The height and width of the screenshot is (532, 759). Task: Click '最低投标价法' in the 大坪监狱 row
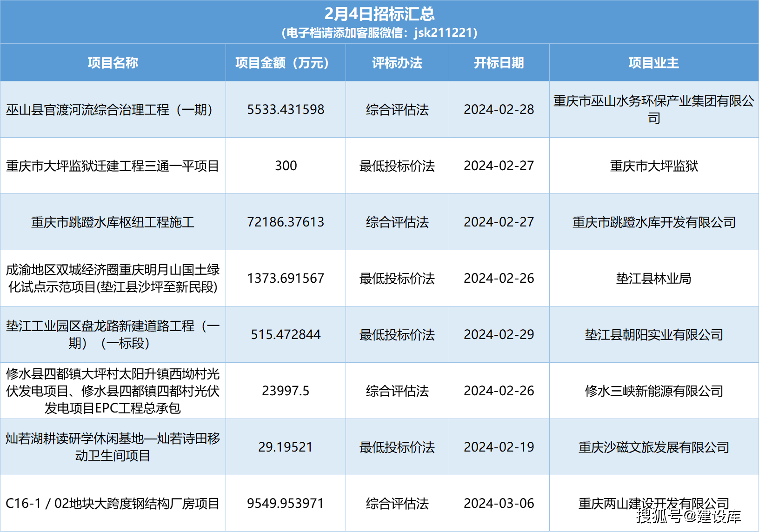coord(397,166)
